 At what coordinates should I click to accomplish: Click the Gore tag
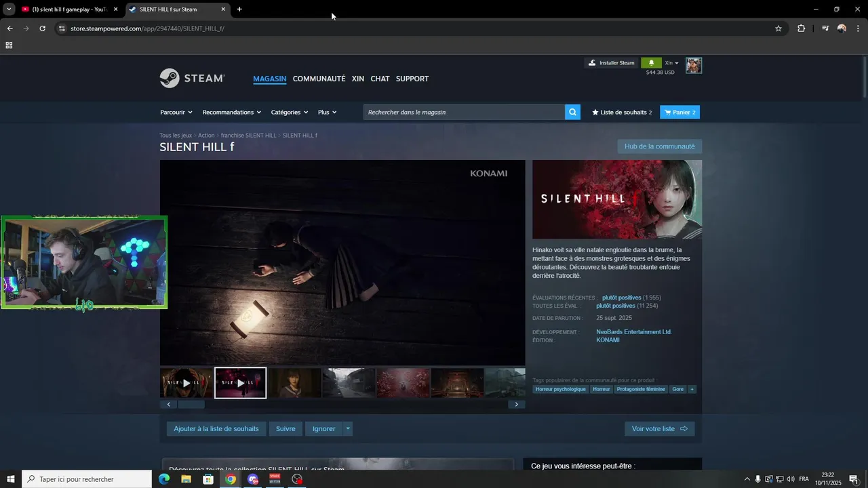[678, 390]
